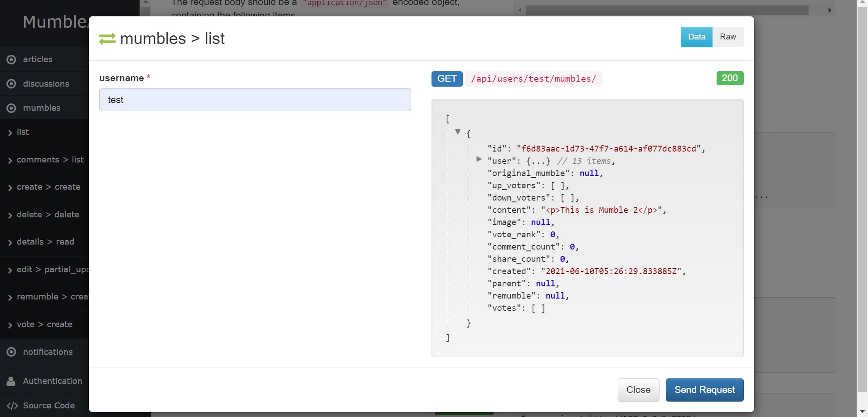Click the articles circle icon in sidebar
Viewport: 868px width, 417px height.
tap(11, 59)
